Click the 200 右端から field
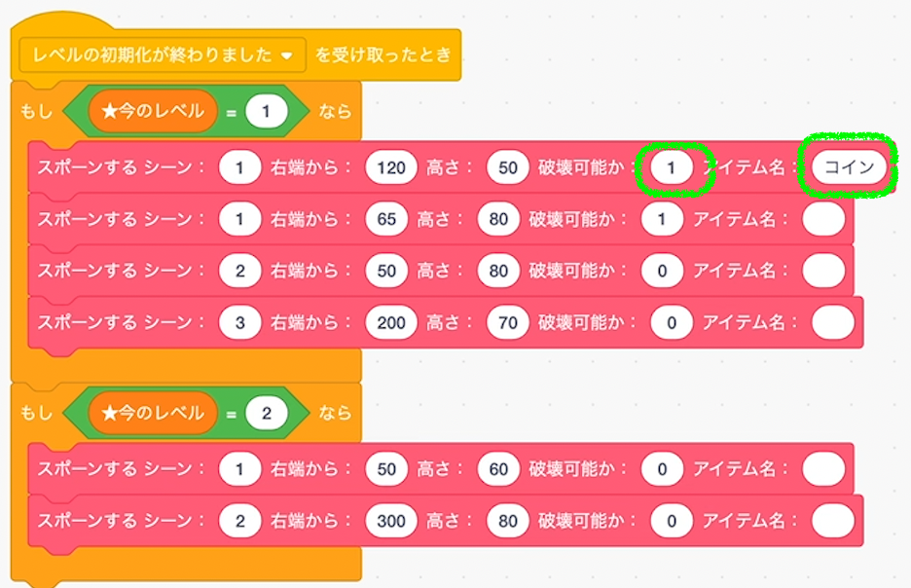 [391, 322]
